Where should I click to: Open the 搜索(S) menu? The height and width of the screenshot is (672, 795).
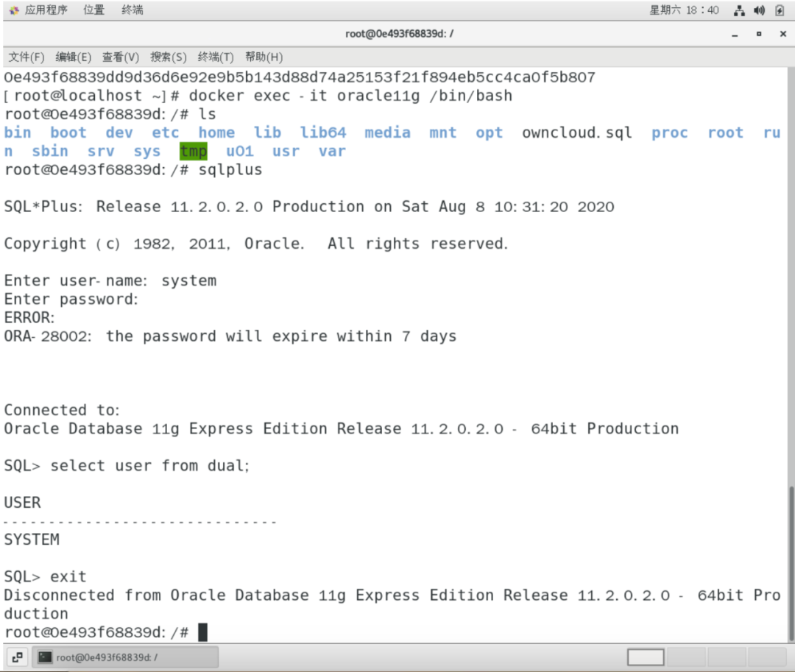(169, 57)
